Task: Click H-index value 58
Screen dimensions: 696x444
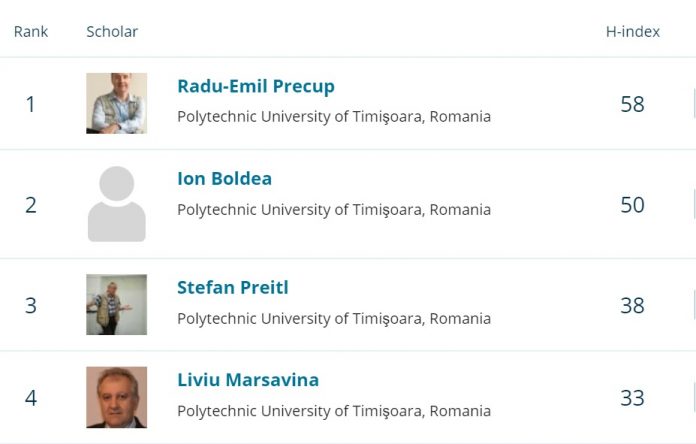Action: (632, 104)
